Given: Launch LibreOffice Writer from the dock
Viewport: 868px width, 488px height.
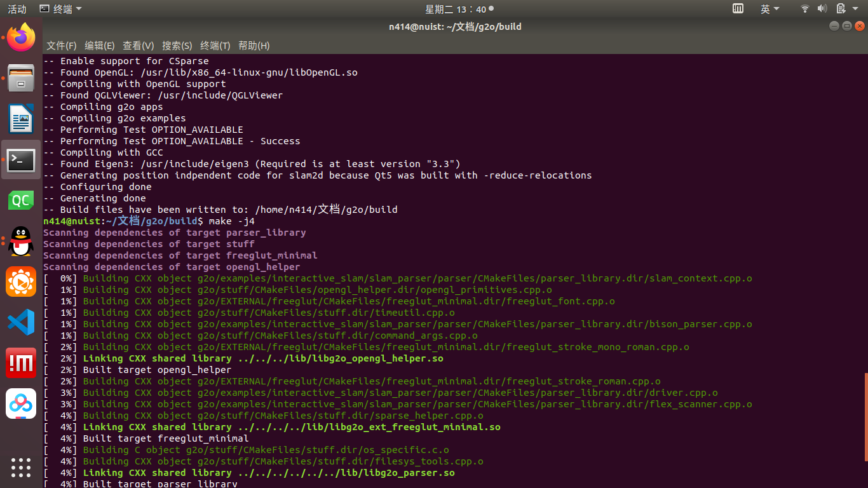Looking at the screenshot, I should [x=21, y=119].
